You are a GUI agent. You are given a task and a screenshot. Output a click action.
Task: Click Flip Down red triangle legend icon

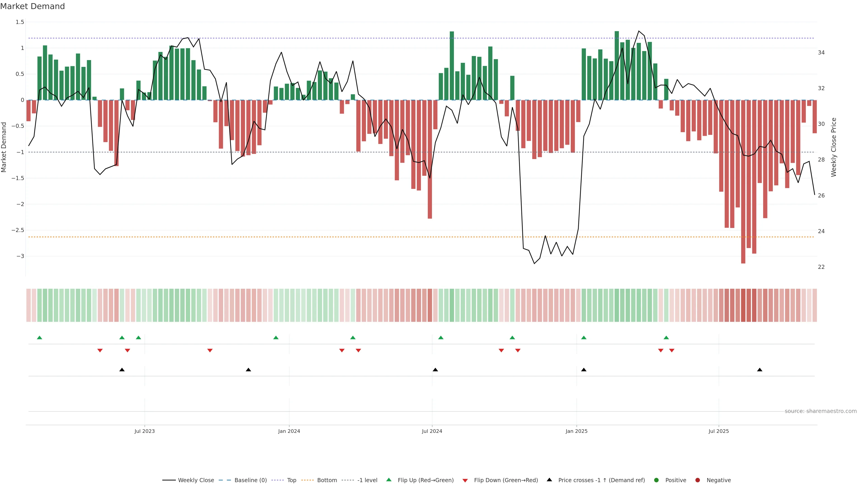465,480
